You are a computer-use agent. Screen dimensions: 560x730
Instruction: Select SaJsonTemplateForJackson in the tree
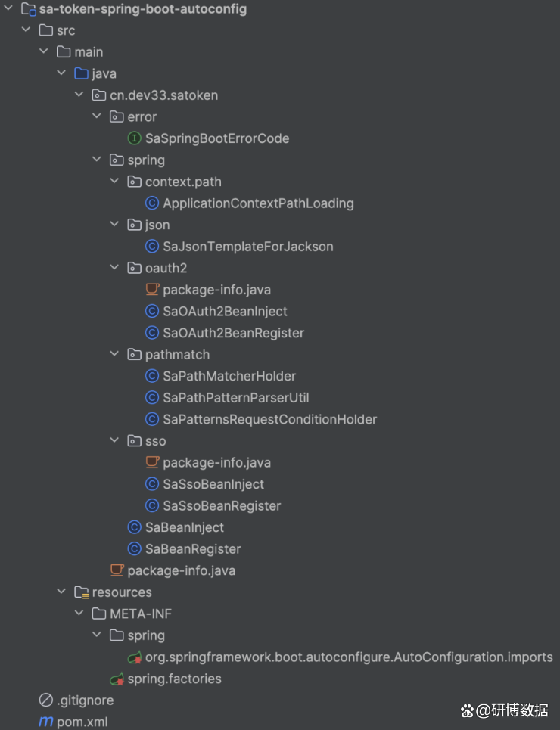tap(248, 247)
